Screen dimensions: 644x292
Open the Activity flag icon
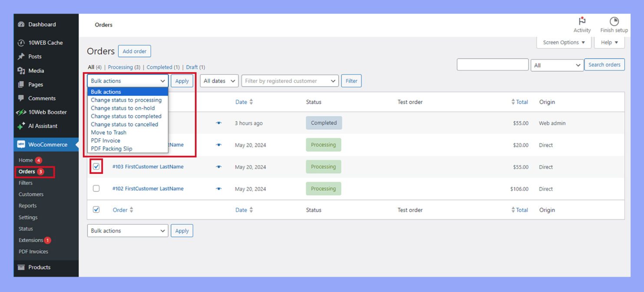click(582, 20)
